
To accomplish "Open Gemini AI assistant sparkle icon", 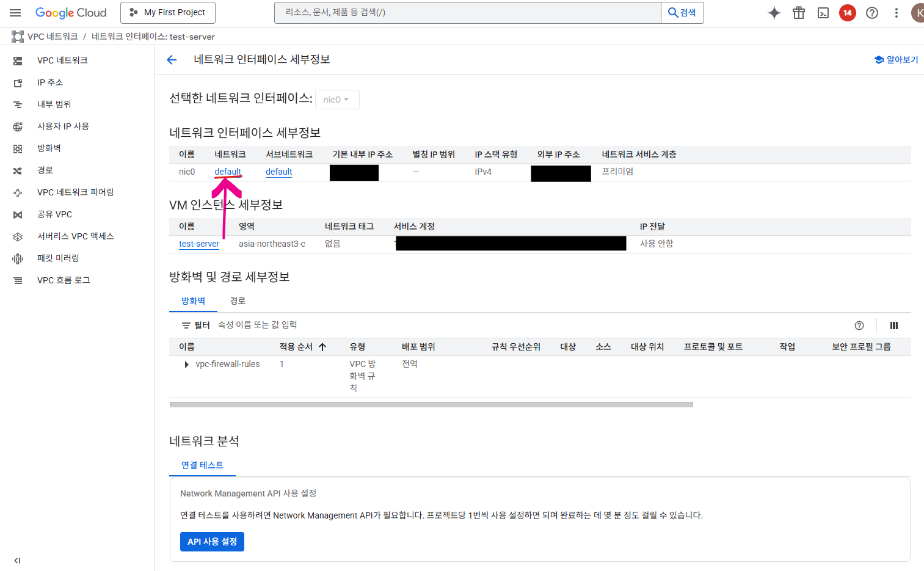I will point(774,13).
